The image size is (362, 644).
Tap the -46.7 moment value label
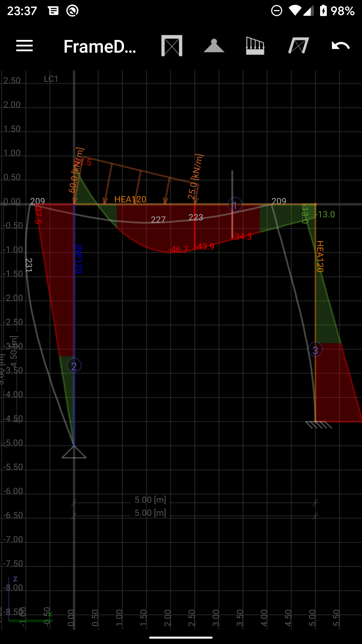point(179,250)
